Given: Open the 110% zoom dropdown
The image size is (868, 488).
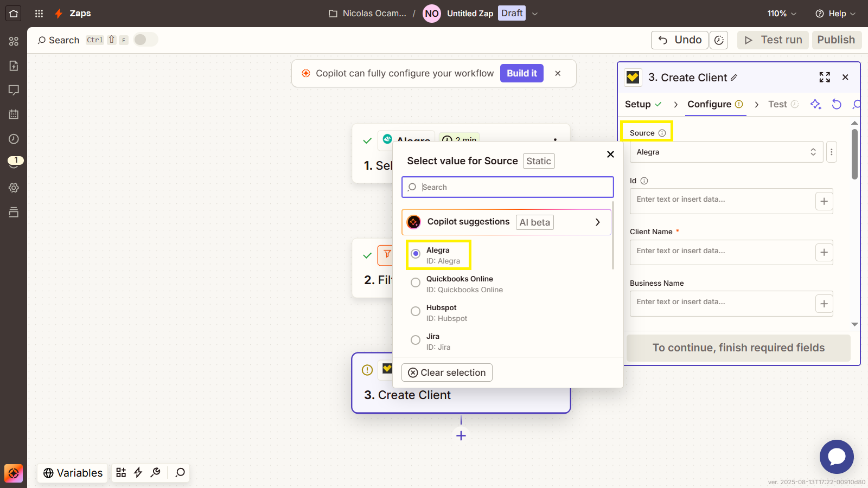Looking at the screenshot, I should click(x=782, y=14).
